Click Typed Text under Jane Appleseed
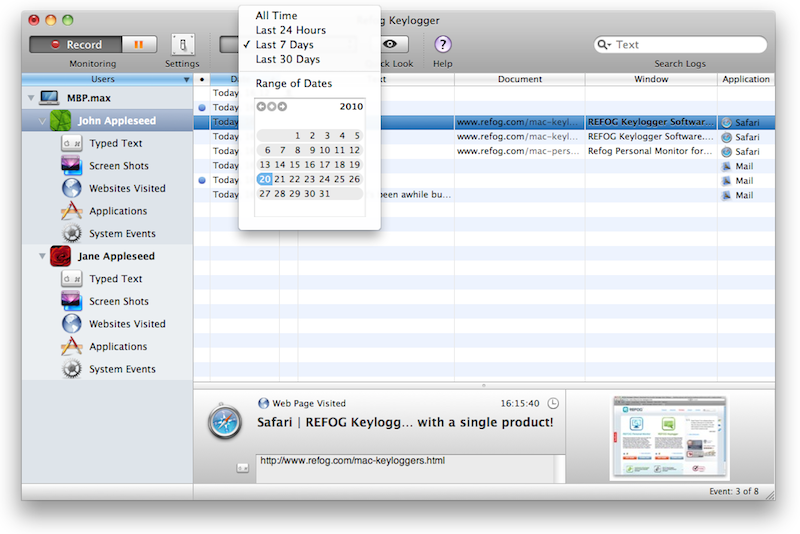The image size is (800, 534). 115,279
